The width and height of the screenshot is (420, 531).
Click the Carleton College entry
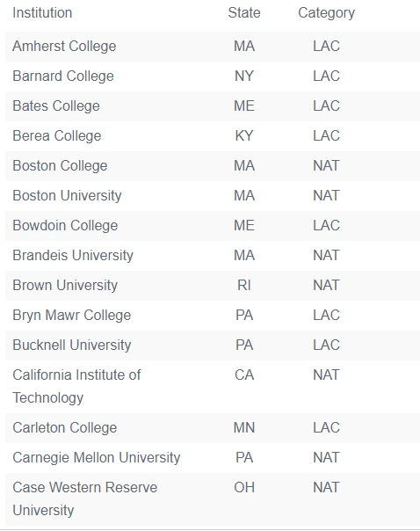coord(65,428)
